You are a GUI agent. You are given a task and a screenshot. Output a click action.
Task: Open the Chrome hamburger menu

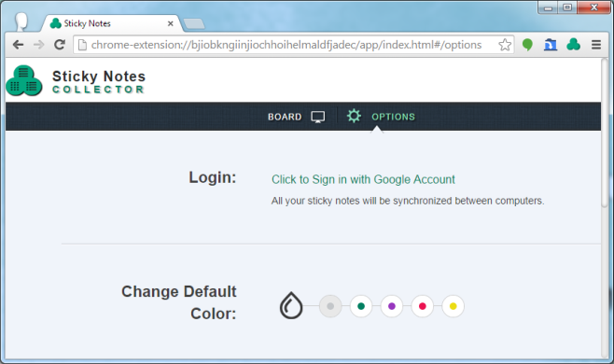click(596, 45)
